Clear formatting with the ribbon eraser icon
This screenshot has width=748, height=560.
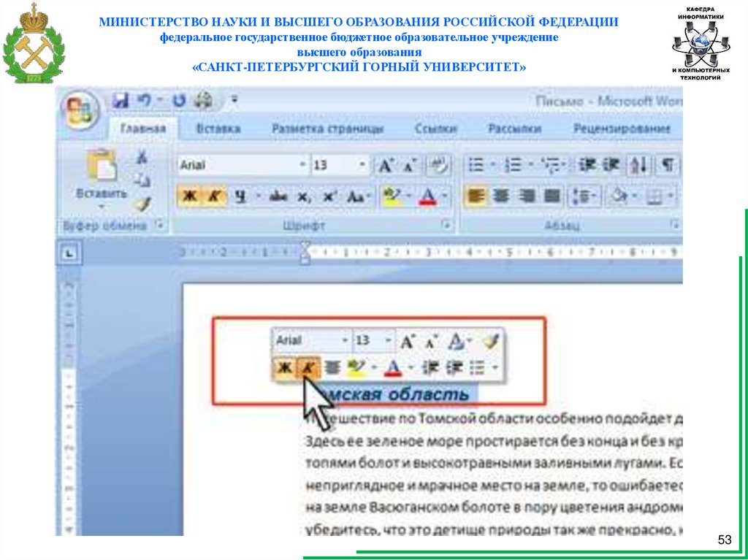438,166
